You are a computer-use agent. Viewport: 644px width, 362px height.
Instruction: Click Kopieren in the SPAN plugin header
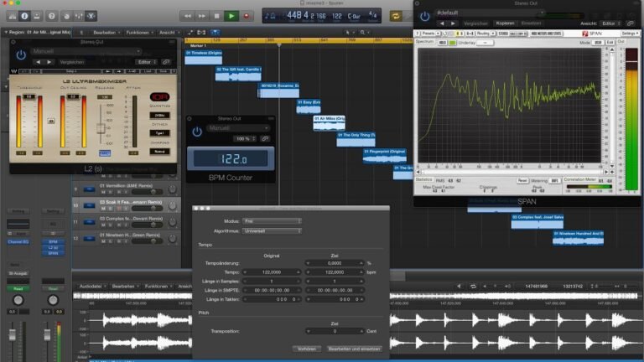(505, 23)
